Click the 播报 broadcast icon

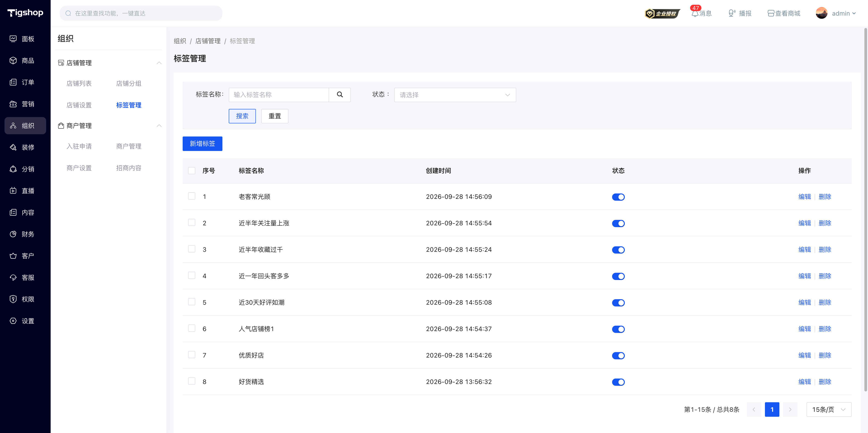point(731,13)
